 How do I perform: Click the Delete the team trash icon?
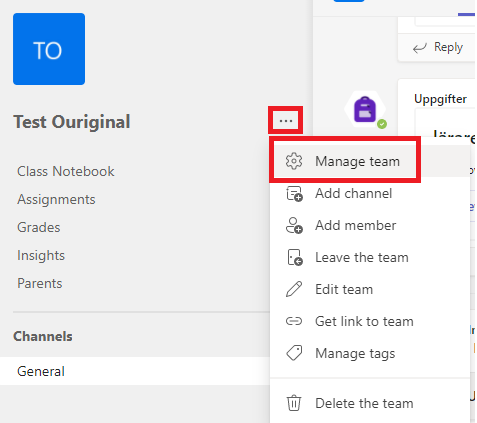[x=294, y=403]
